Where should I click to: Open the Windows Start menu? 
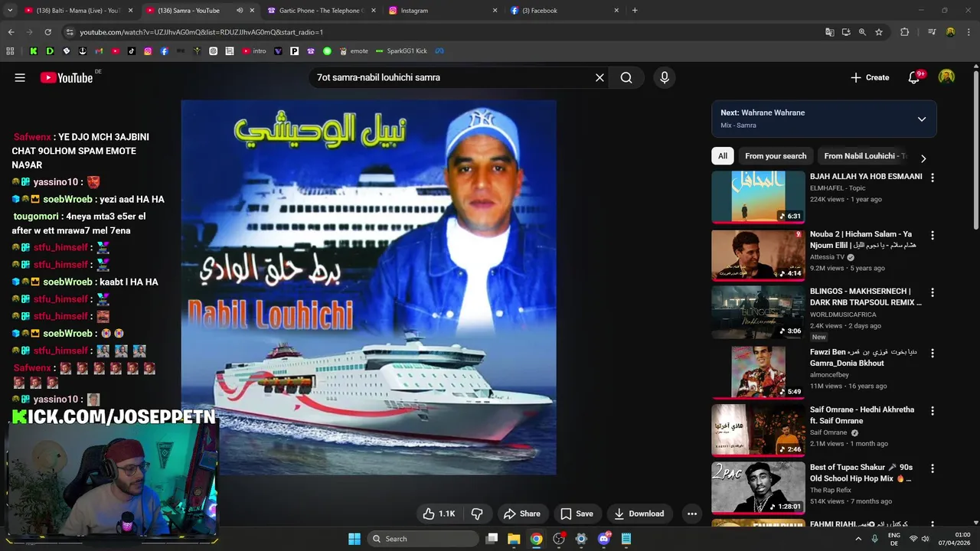[x=354, y=539]
